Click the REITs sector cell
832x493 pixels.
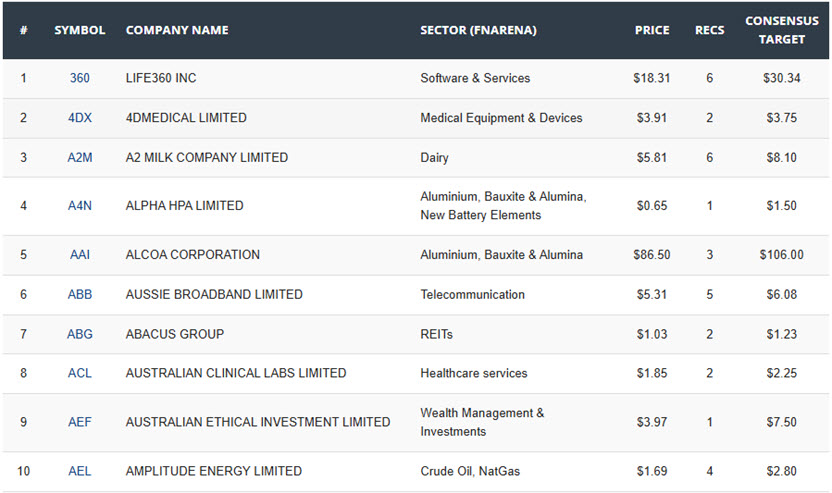pos(436,334)
